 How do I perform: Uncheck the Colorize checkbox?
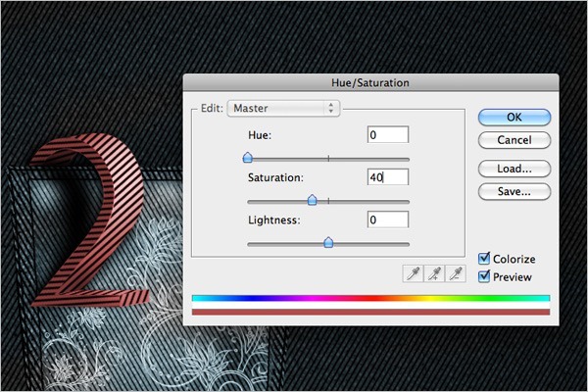pos(484,259)
